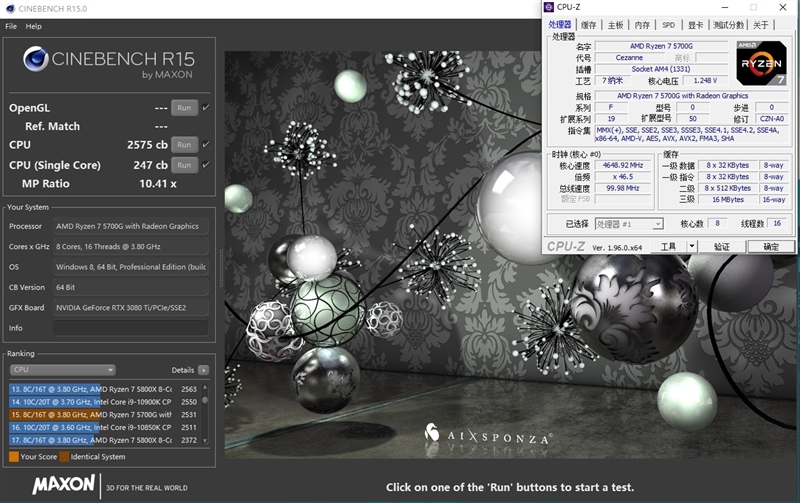The image size is (800, 503).
Task: Select ranking row 13 Ryzen 7 5800X 2563
Action: (x=104, y=389)
